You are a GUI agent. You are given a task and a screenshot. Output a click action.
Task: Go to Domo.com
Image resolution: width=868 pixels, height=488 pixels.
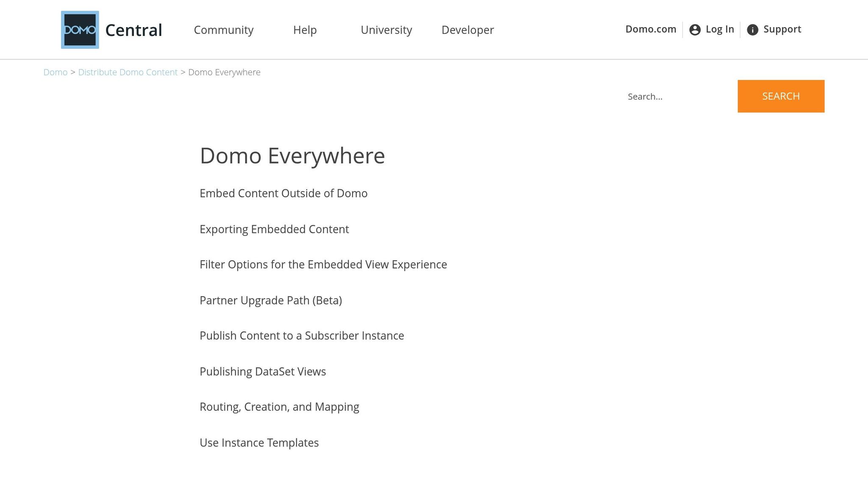tap(651, 29)
